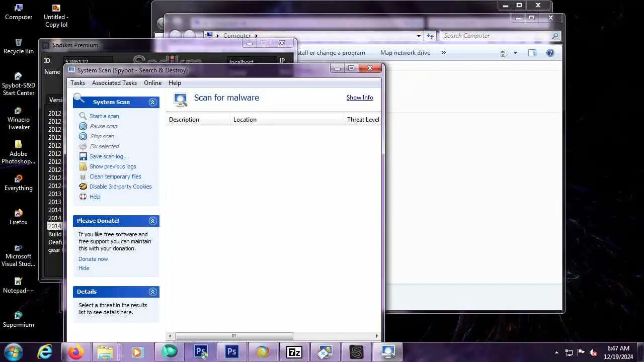Viewport: 644px width, 362px height.
Task: Click the refresh icon in Explorer address bar
Action: [x=430, y=36]
